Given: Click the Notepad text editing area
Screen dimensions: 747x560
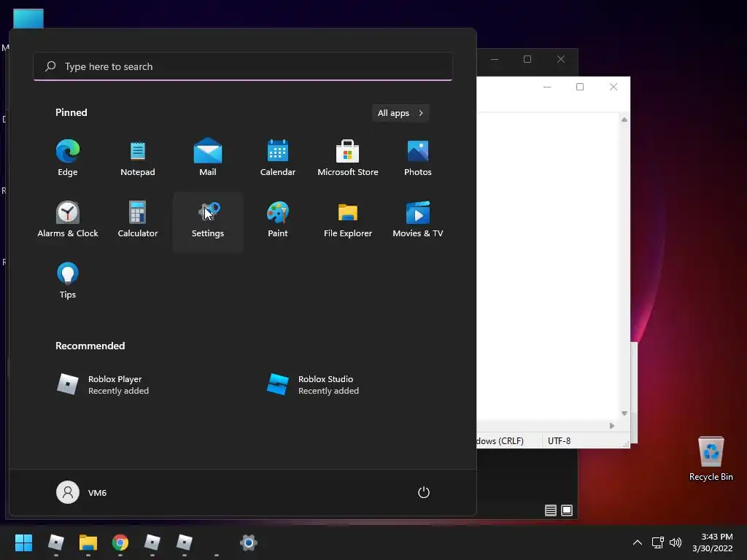Looking at the screenshot, I should [548, 265].
